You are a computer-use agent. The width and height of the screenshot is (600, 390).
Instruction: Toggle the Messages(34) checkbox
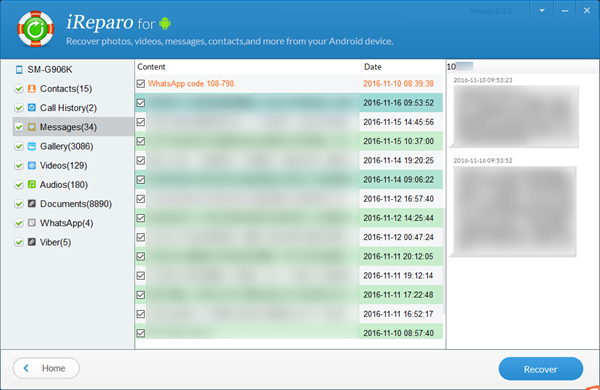click(19, 127)
